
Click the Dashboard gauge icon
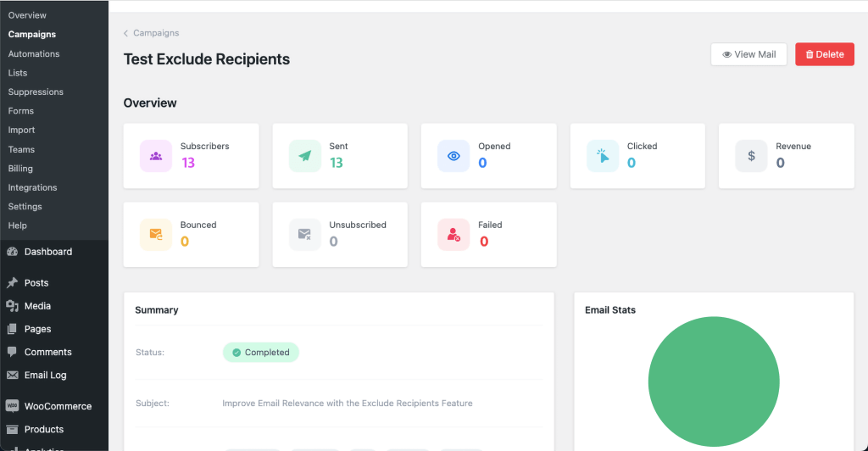tap(12, 252)
